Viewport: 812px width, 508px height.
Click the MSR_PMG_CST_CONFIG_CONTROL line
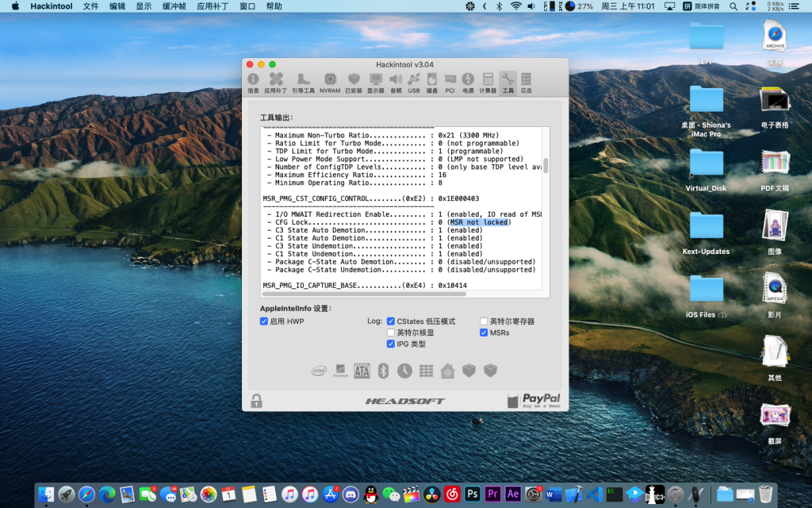(371, 198)
